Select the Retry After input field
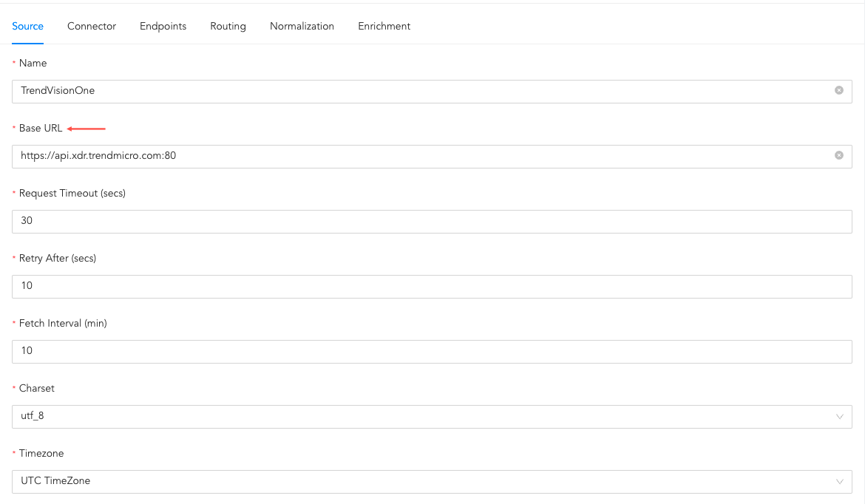The image size is (865, 504). (x=432, y=286)
